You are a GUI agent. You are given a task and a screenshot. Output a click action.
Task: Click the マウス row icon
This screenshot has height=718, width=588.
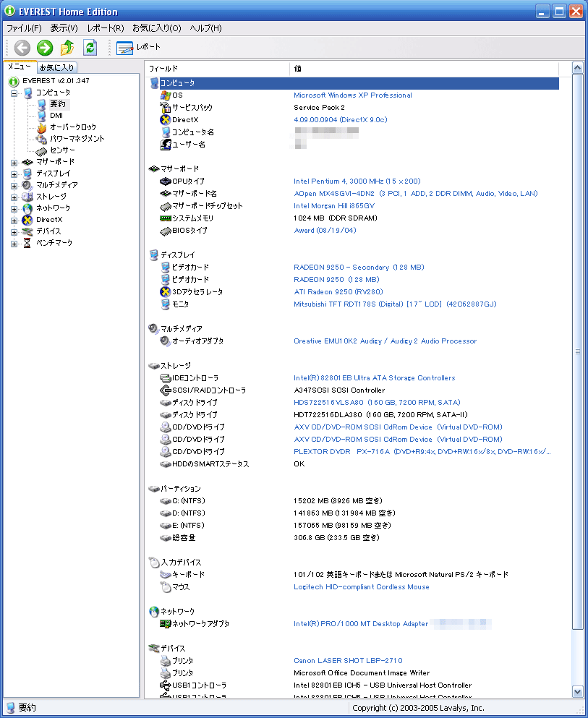(x=166, y=587)
